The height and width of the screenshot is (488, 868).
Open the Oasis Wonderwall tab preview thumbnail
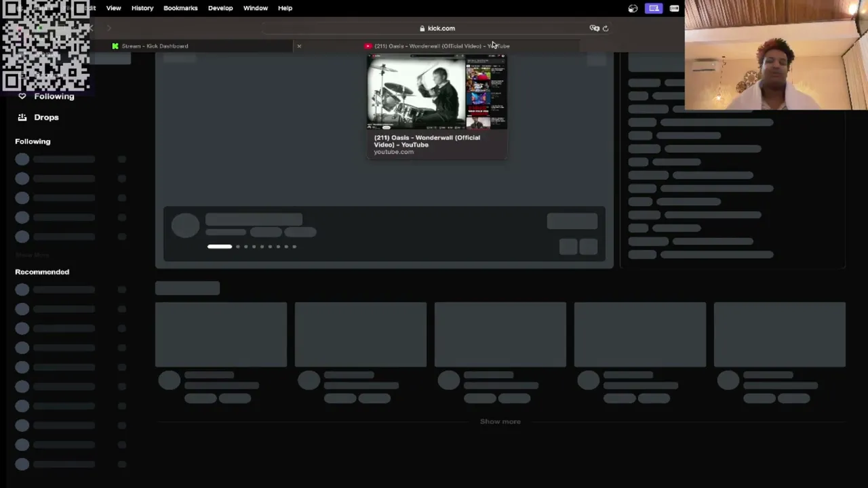click(x=437, y=93)
